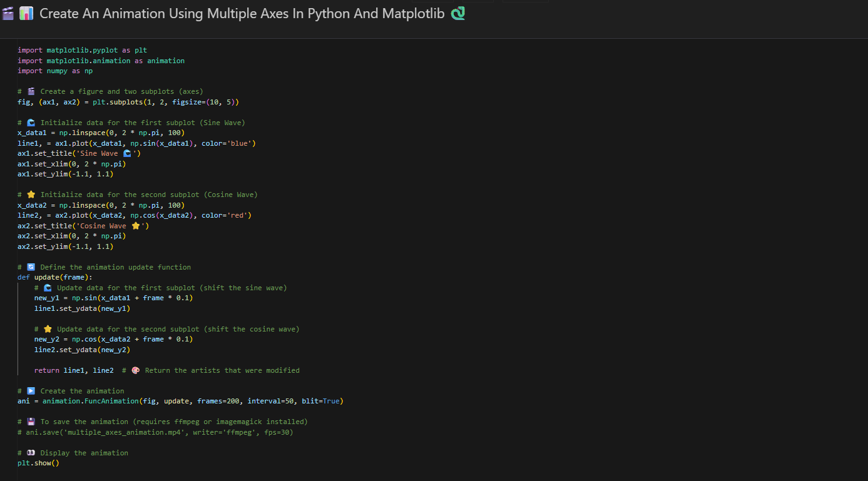Click the 'ax2.set_xlim(0, 2 * np.pi)' line
Screen dimensions: 868x481
[72, 236]
